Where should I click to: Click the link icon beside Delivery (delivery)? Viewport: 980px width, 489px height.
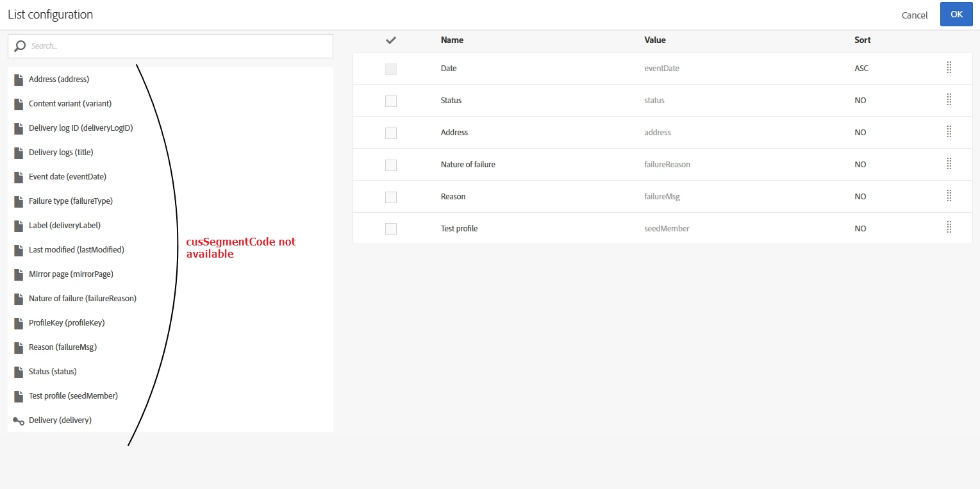click(19, 420)
